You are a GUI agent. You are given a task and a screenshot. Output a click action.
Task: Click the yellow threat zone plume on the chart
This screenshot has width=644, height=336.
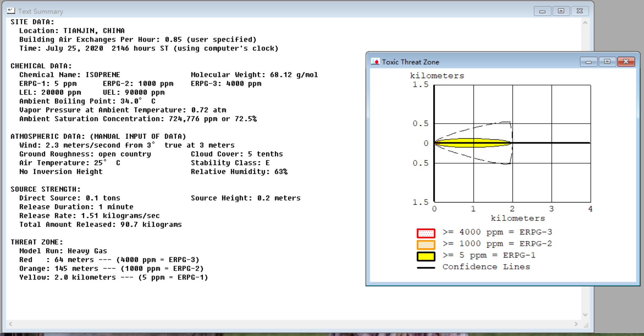(x=473, y=143)
